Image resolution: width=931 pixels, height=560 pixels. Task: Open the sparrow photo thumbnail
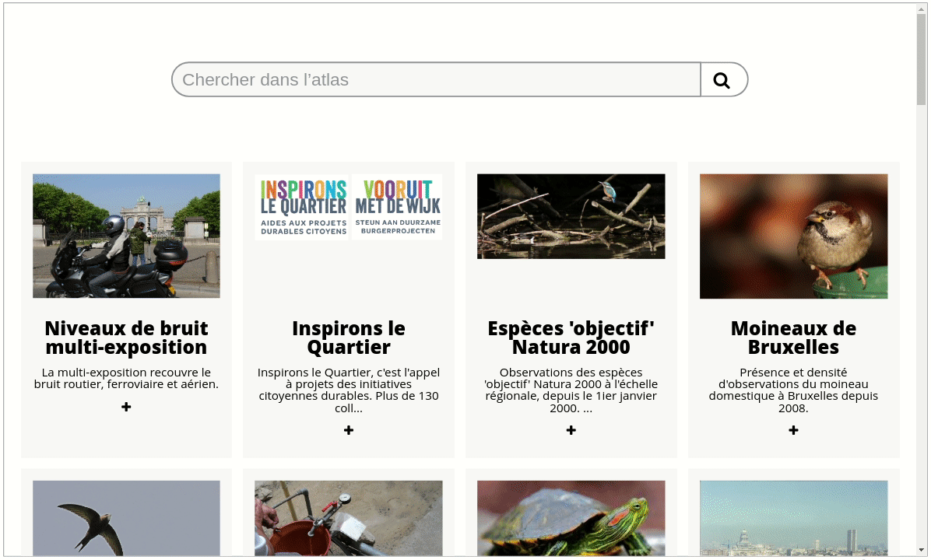793,236
